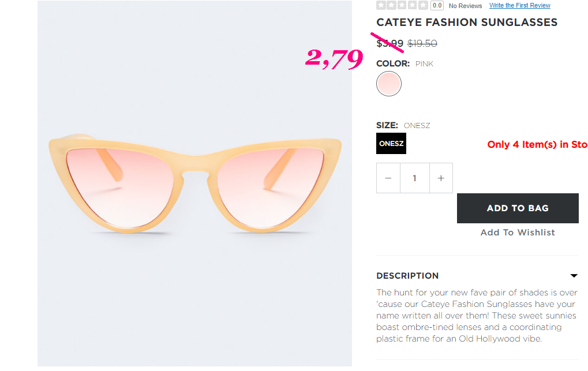
Task: Decrease quantity with the minus button
Action: 388,178
